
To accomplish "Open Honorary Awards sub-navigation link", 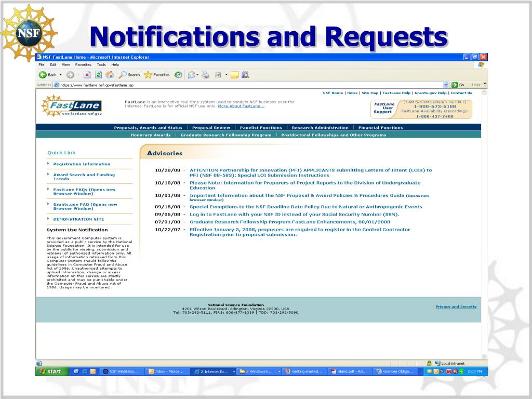I will pyautogui.click(x=151, y=135).
